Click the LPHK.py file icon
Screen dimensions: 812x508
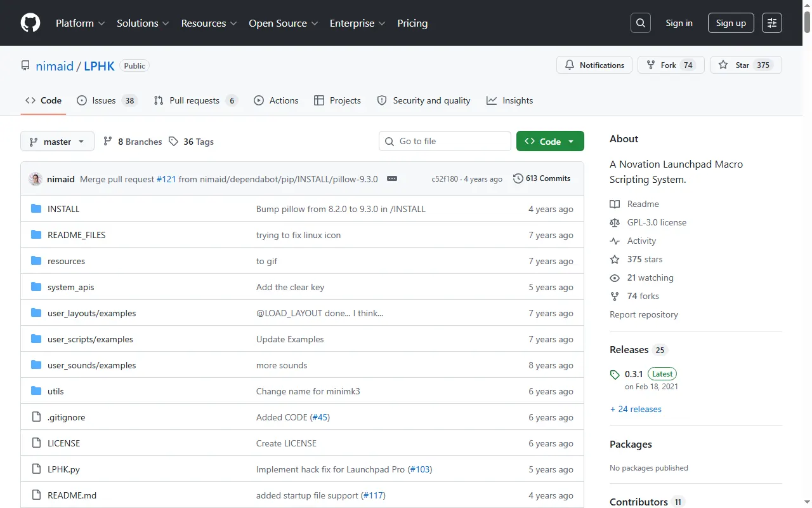[x=36, y=469]
